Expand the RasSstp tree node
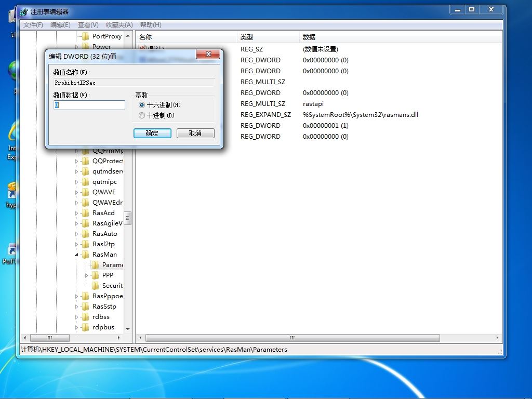 tap(76, 307)
